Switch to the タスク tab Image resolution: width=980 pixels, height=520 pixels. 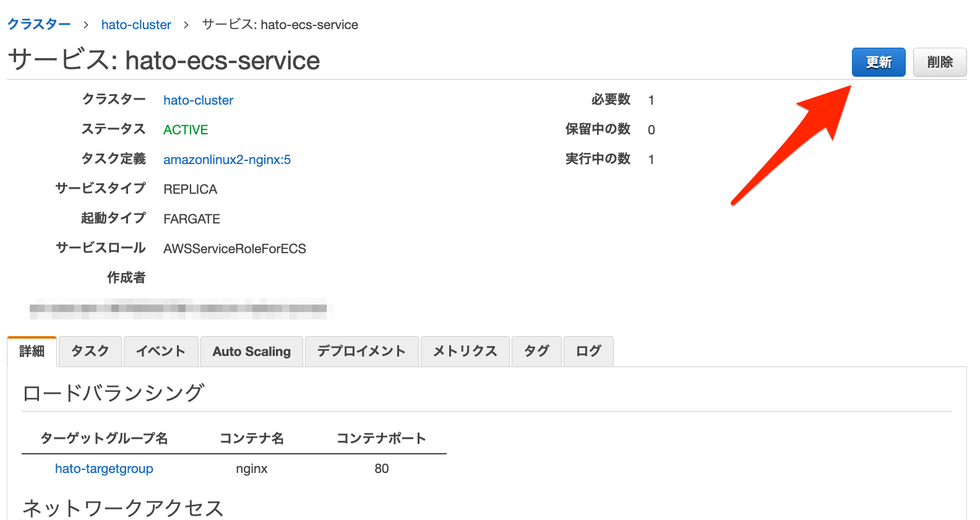pyautogui.click(x=90, y=352)
